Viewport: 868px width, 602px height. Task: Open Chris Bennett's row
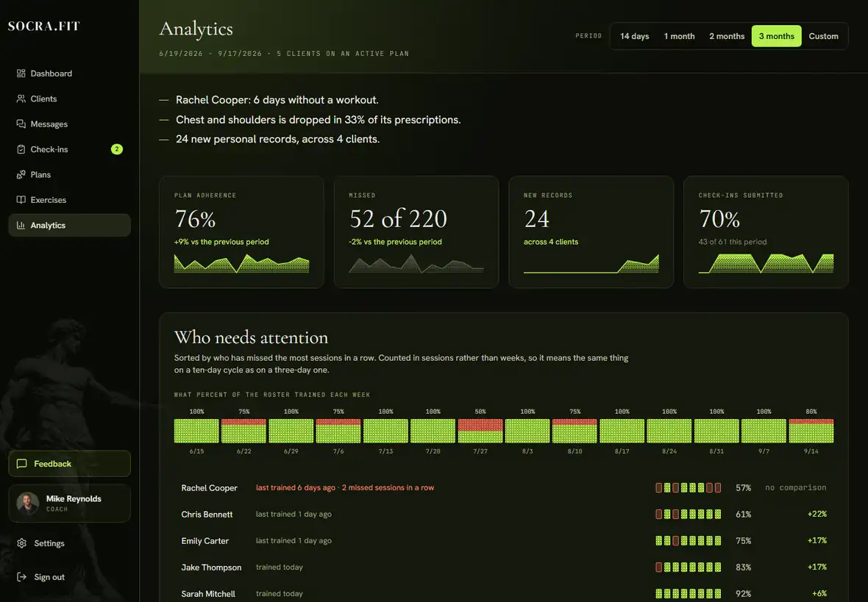click(504, 514)
